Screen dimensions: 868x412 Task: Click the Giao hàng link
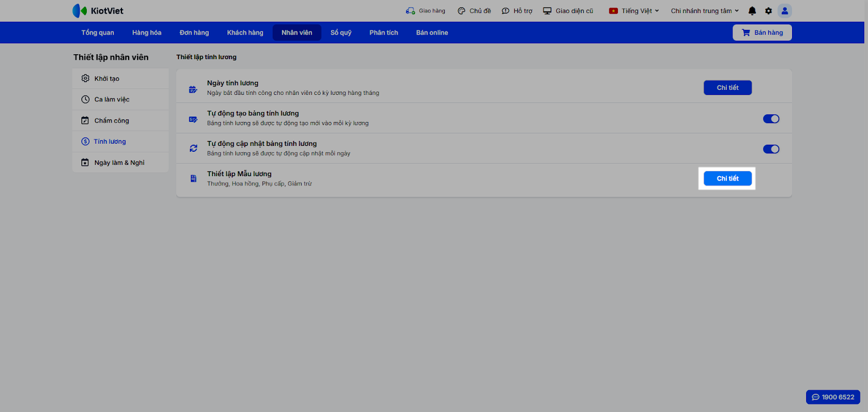pyautogui.click(x=432, y=11)
